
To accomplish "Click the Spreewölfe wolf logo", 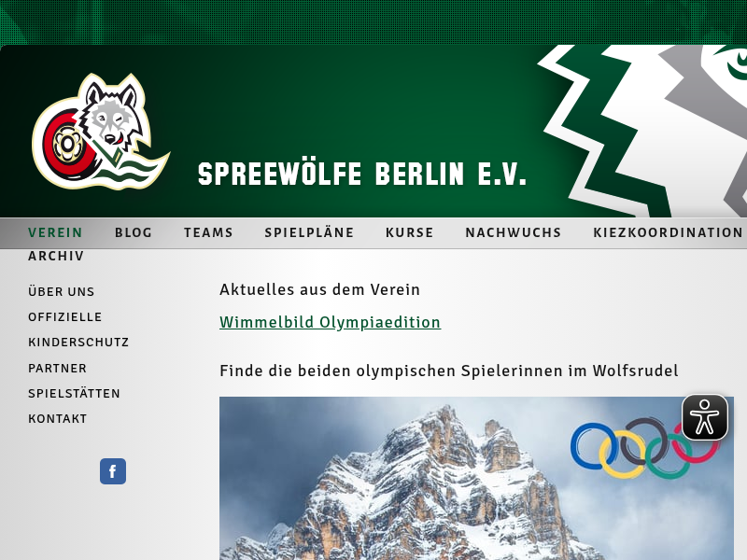I will pyautogui.click(x=101, y=132).
